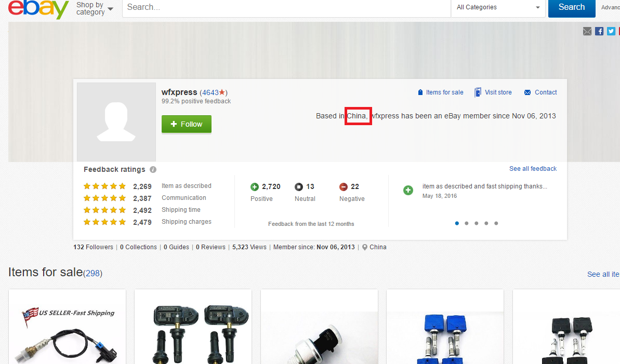
Task: Click the blue Search button
Action: click(x=571, y=7)
